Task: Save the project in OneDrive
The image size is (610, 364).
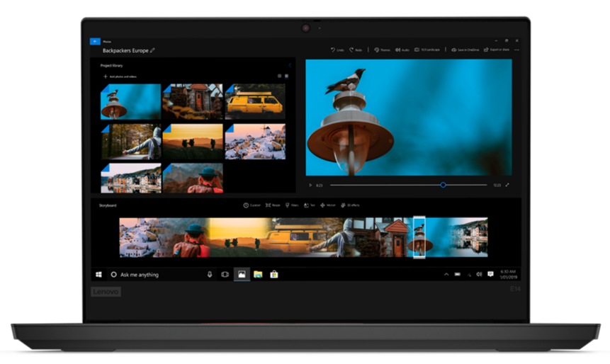Action: tap(465, 50)
